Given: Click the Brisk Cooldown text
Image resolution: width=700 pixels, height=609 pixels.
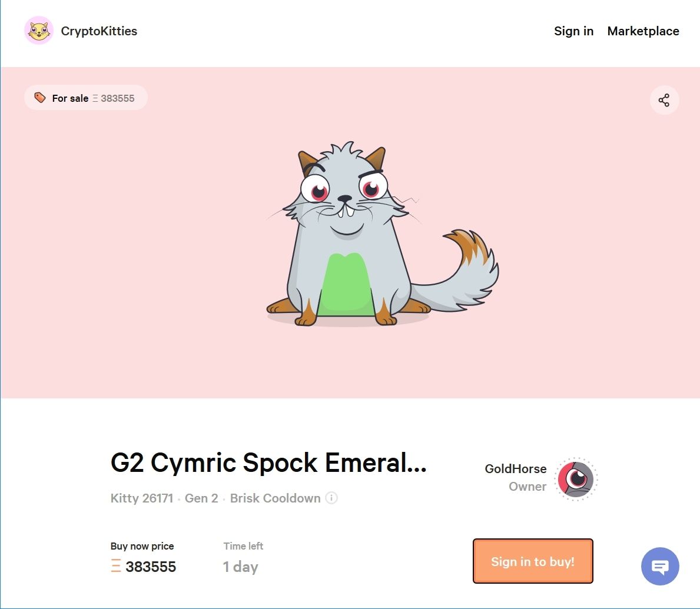Looking at the screenshot, I should coord(275,498).
